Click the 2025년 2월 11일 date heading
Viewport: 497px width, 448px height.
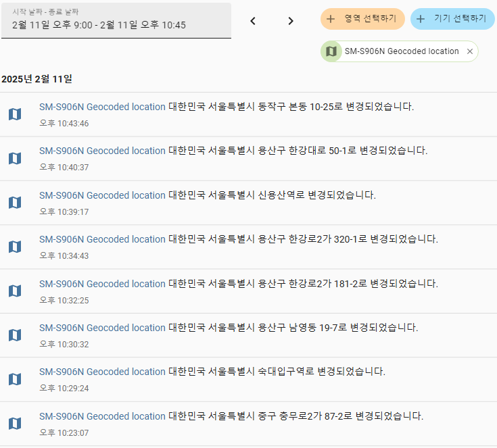pyautogui.click(x=37, y=79)
